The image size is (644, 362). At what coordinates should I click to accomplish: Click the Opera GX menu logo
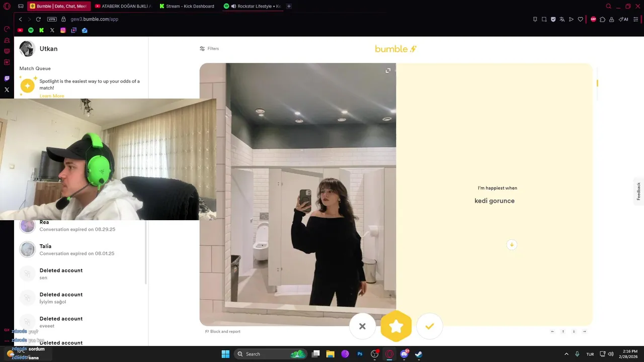tap(7, 6)
